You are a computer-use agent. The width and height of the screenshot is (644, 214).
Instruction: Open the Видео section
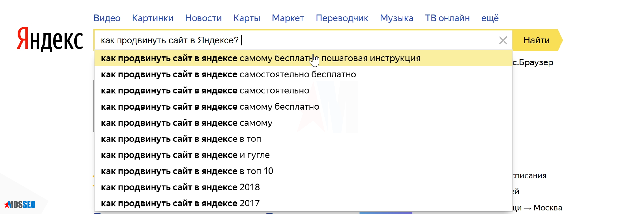click(x=107, y=18)
